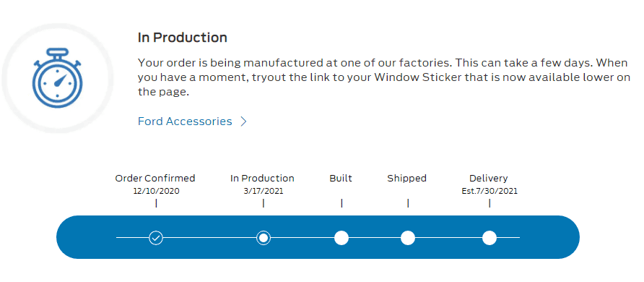The width and height of the screenshot is (644, 282).
Task: Open the Ford Accessories link
Action: (185, 121)
